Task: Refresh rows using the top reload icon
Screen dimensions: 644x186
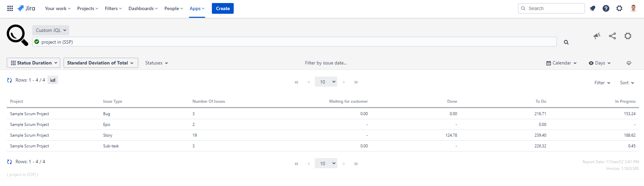Action: (x=9, y=80)
